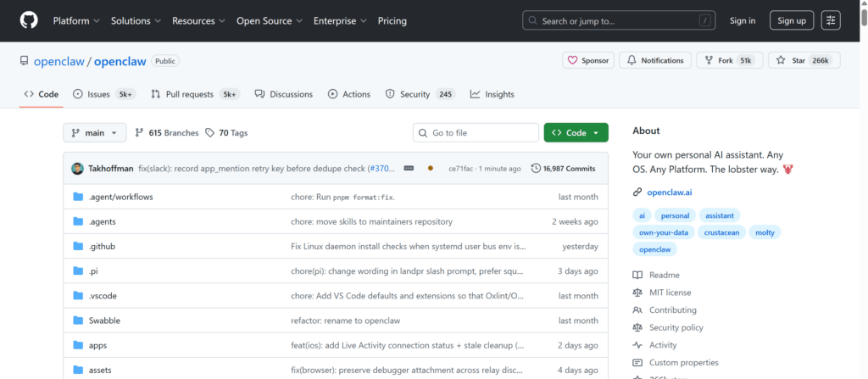Star the repository with the Star button
This screenshot has height=379, width=868.
tap(804, 60)
